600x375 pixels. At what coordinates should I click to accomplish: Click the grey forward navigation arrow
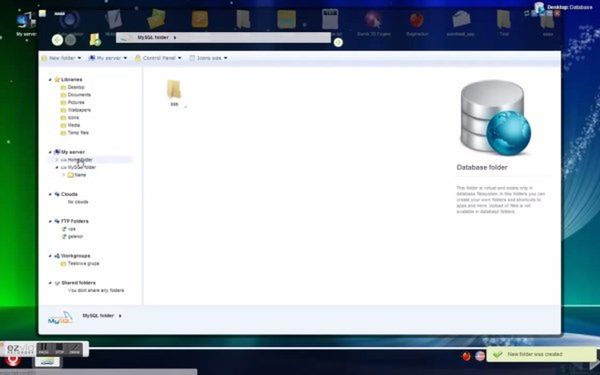pyautogui.click(x=70, y=40)
